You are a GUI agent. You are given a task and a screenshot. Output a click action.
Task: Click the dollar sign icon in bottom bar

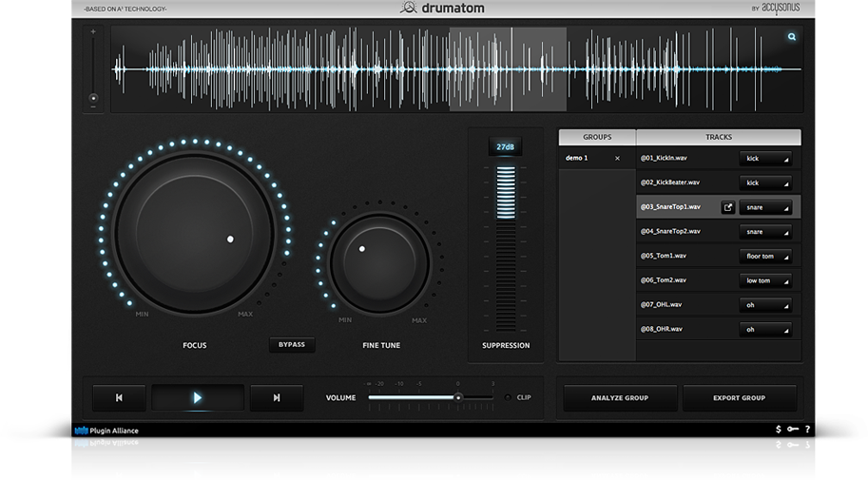[x=779, y=429]
